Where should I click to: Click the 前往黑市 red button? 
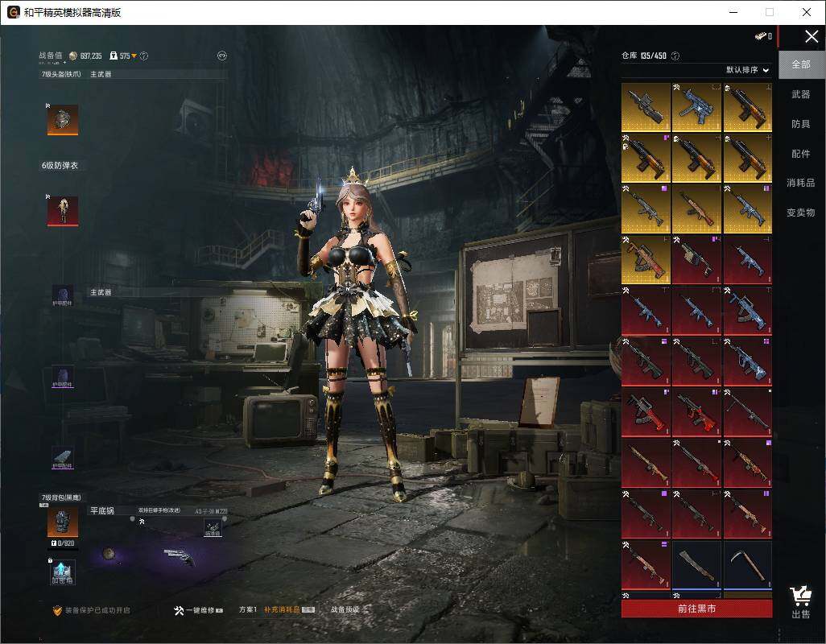pos(696,609)
